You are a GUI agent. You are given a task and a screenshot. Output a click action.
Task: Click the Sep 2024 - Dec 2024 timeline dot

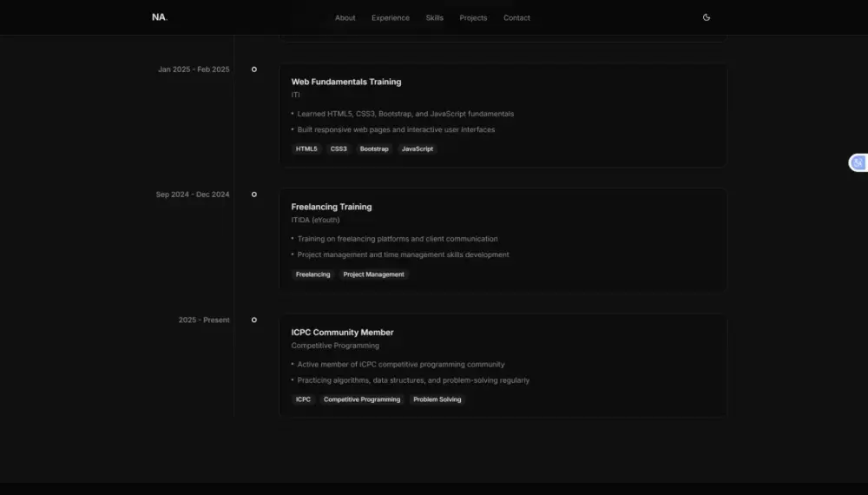coord(254,195)
